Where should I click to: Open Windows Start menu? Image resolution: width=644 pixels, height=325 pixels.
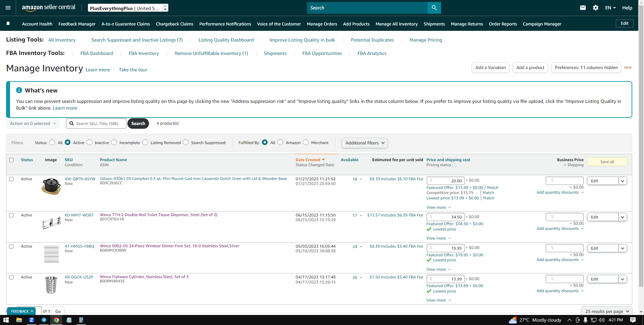click(x=6, y=320)
